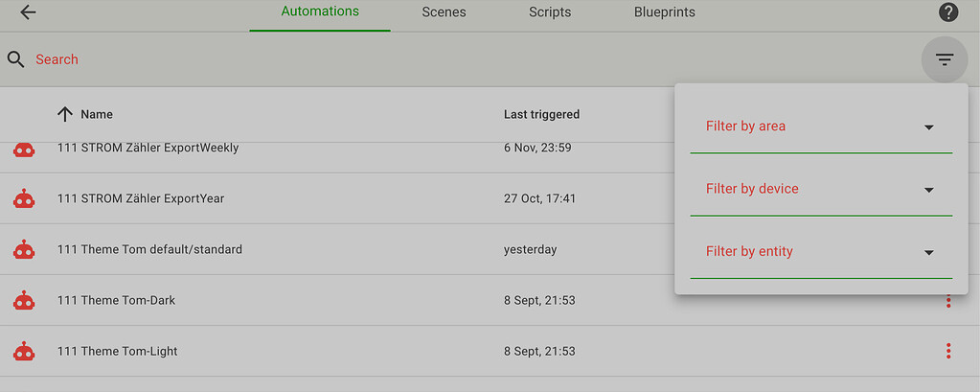Sort by Last triggered column header
The width and height of the screenshot is (980, 392).
(x=542, y=114)
